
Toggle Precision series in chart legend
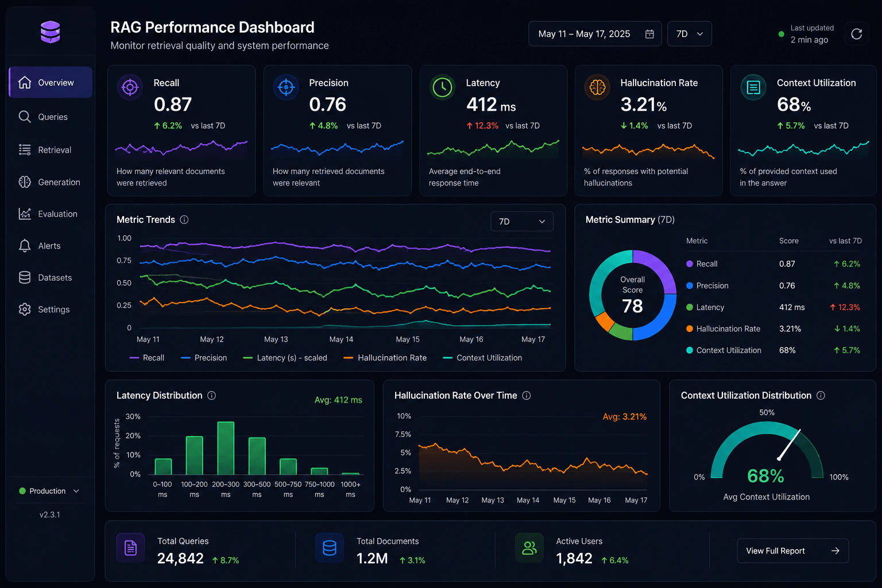204,358
